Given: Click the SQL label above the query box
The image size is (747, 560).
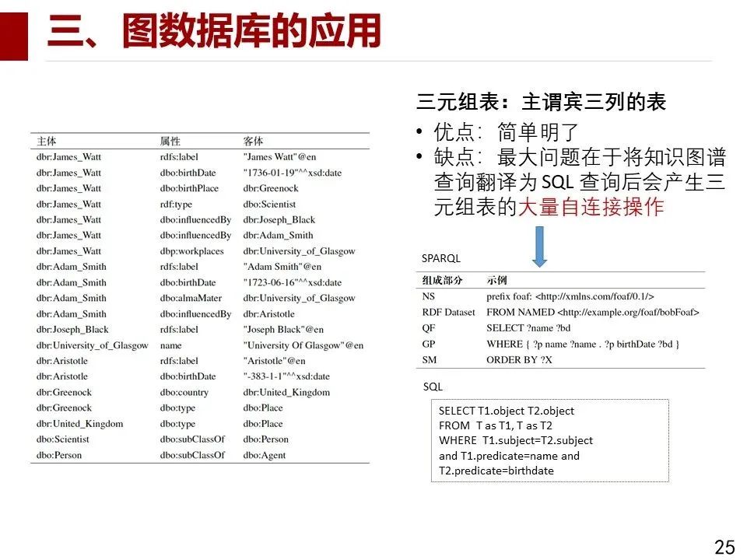Looking at the screenshot, I should click(431, 387).
